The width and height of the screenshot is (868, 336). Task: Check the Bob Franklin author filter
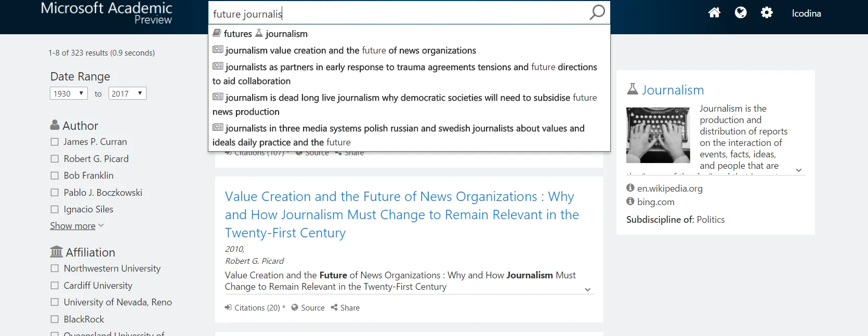coord(54,176)
